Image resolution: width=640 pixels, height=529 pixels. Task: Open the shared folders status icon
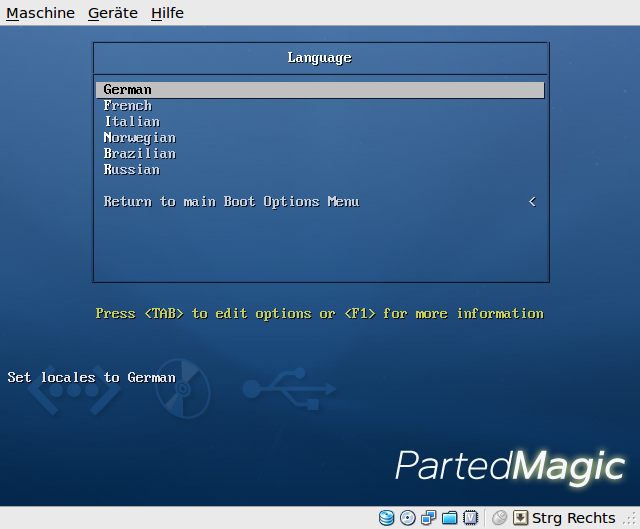(450, 518)
